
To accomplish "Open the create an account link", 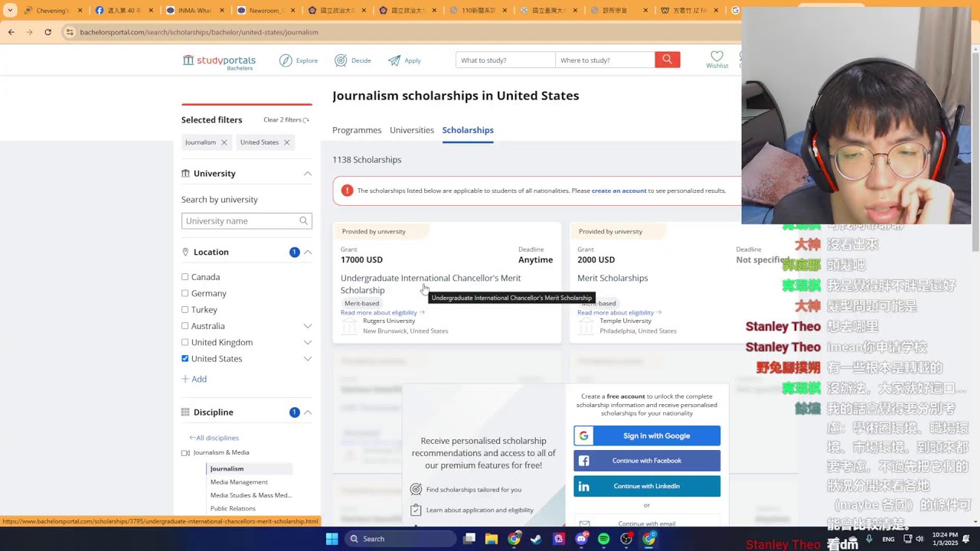I will click(619, 191).
